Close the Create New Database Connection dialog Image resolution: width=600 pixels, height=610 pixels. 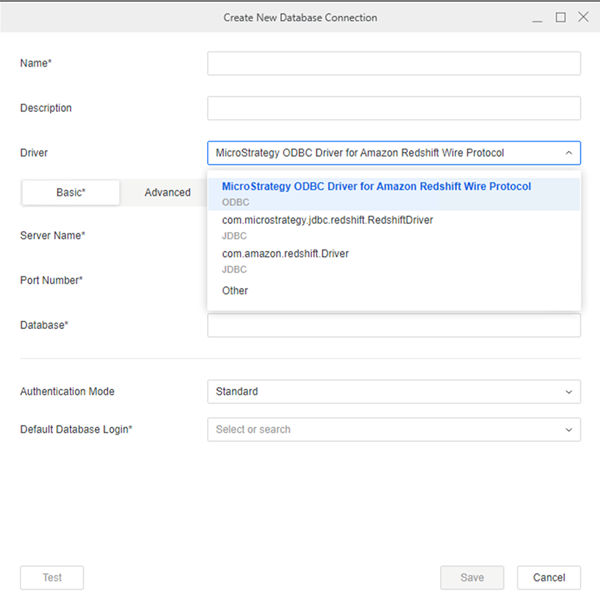[583, 17]
